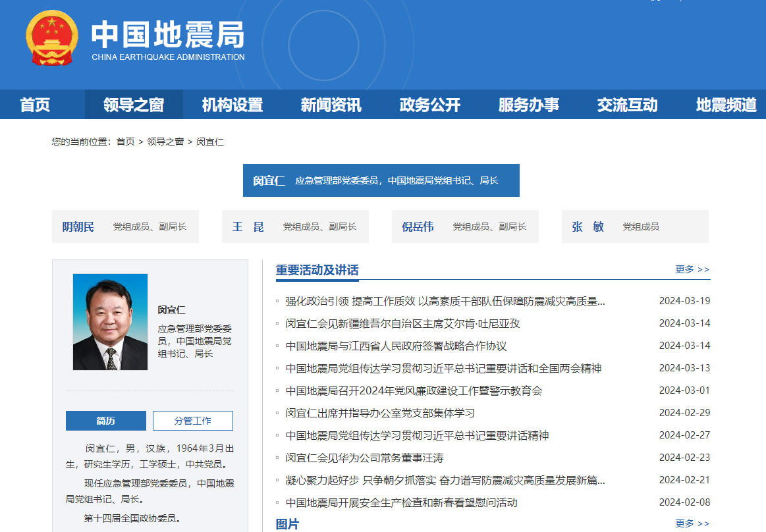Click the date 2024-02-23
The width and height of the screenshot is (766, 532).
pyautogui.click(x=684, y=458)
